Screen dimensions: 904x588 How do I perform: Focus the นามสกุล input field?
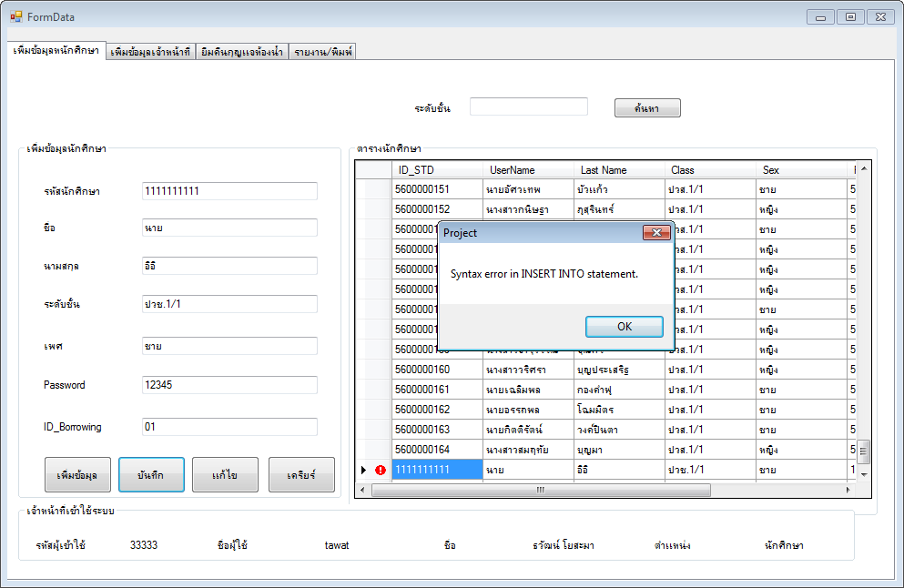click(229, 266)
